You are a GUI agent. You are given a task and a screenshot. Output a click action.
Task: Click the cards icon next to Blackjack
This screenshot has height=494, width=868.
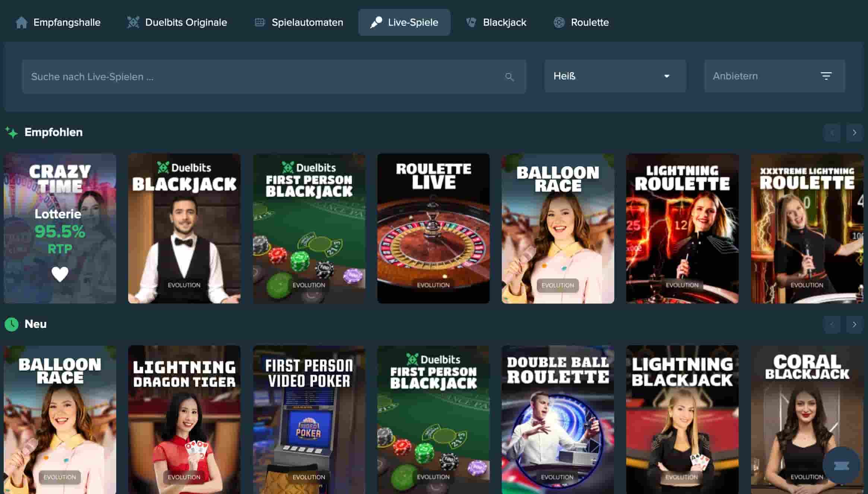tap(471, 22)
